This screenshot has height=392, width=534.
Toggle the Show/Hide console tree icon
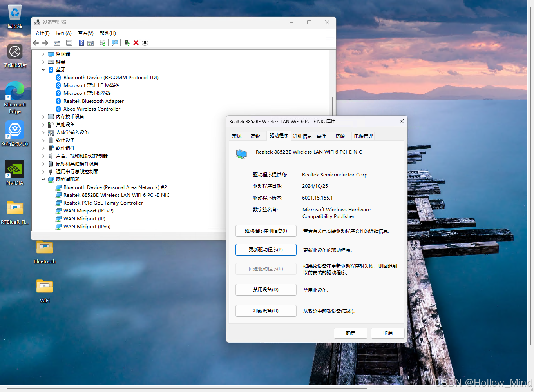[x=56, y=43]
